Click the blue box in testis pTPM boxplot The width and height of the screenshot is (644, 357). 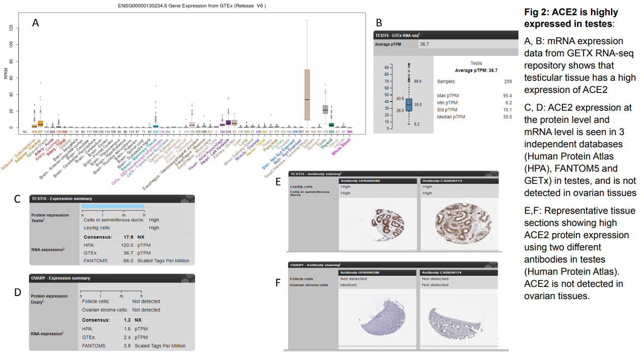(409, 105)
